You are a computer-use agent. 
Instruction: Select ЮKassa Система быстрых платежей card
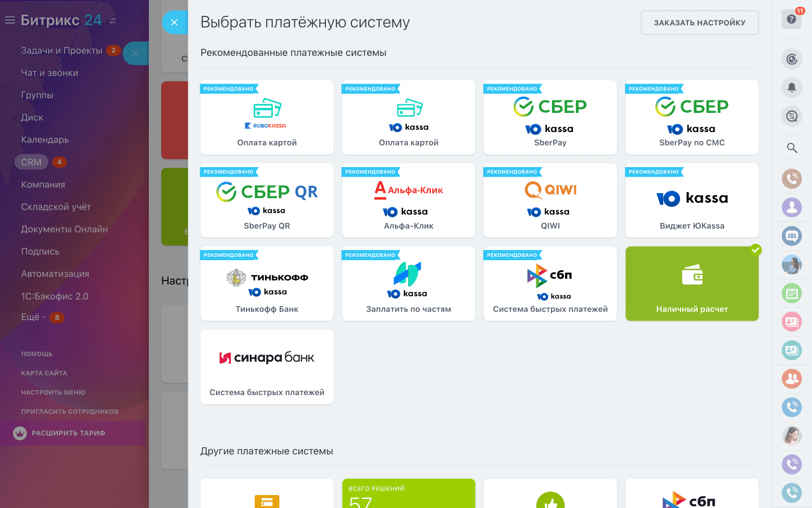pyautogui.click(x=550, y=284)
